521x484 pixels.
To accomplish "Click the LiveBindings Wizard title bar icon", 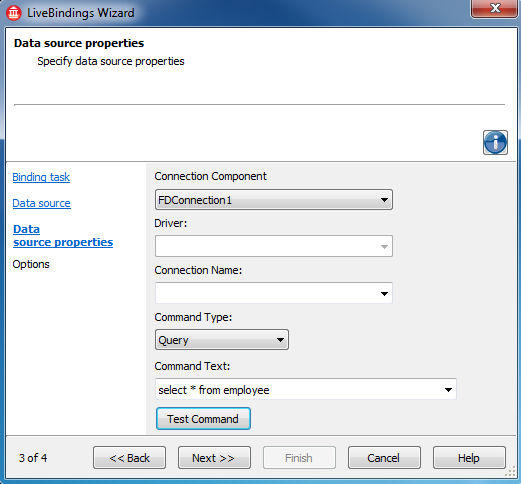I will coord(13,13).
